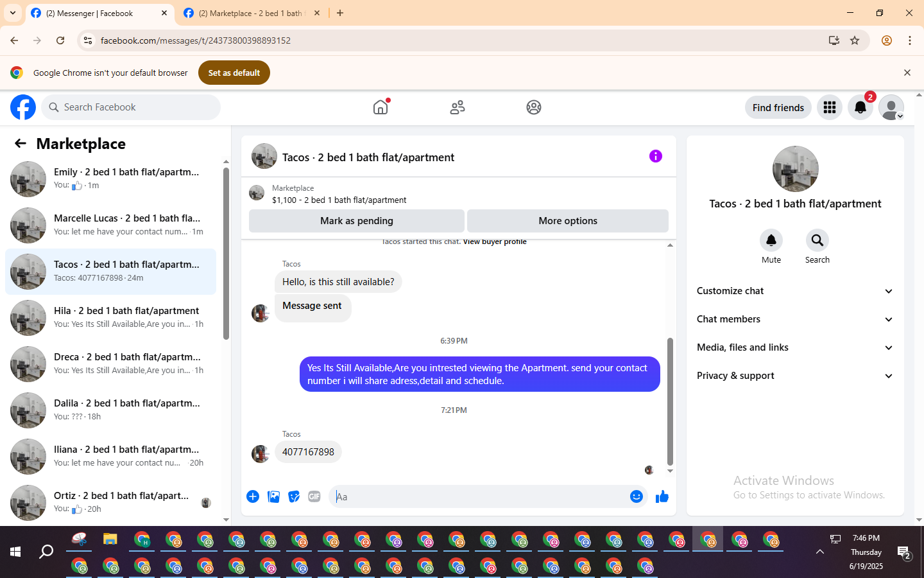Send a thumbs-up like
924x578 pixels.
(662, 496)
